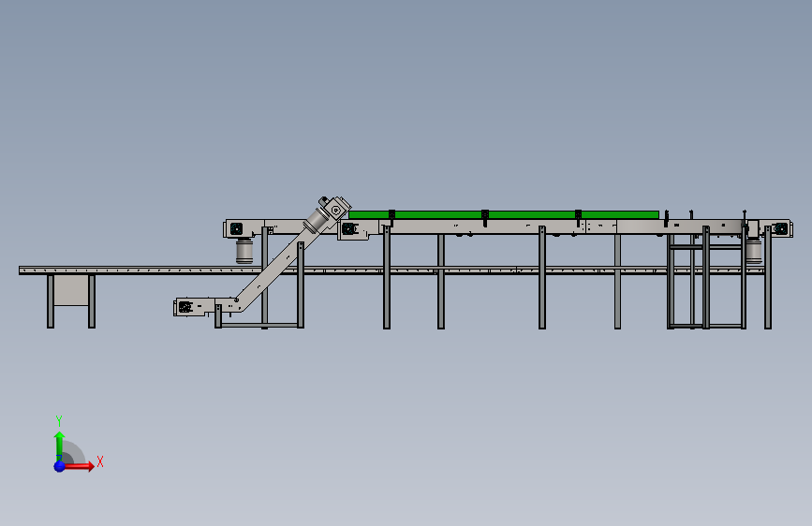Image resolution: width=812 pixels, height=526 pixels.
Task: Click the green Y-axis arrow of the triad
Action: coord(59,446)
